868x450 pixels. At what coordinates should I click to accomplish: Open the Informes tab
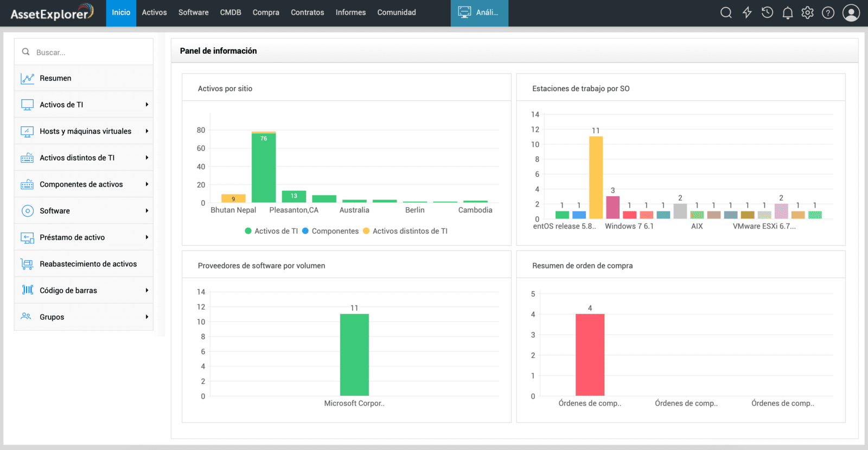pos(350,12)
